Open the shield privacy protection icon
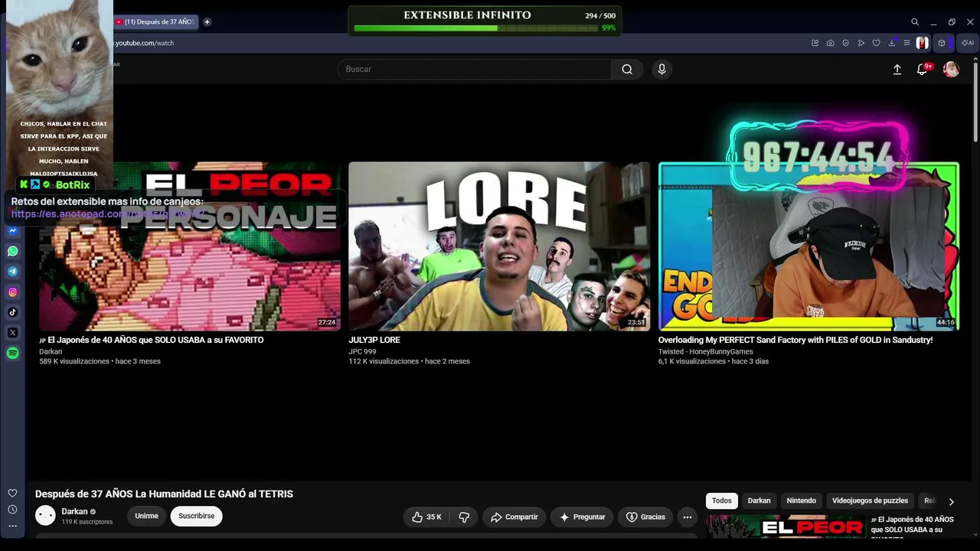The width and height of the screenshot is (980, 551). tap(845, 43)
